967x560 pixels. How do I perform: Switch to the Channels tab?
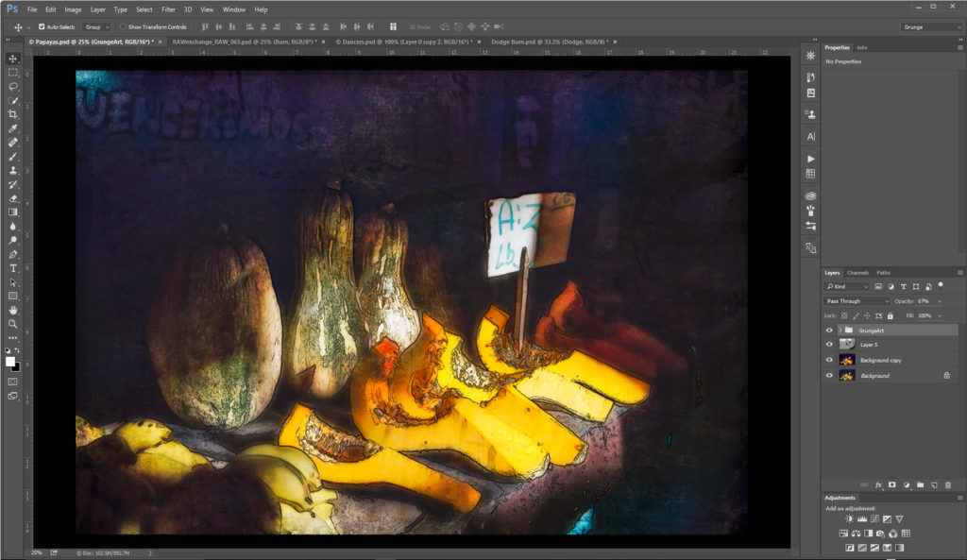coord(857,273)
